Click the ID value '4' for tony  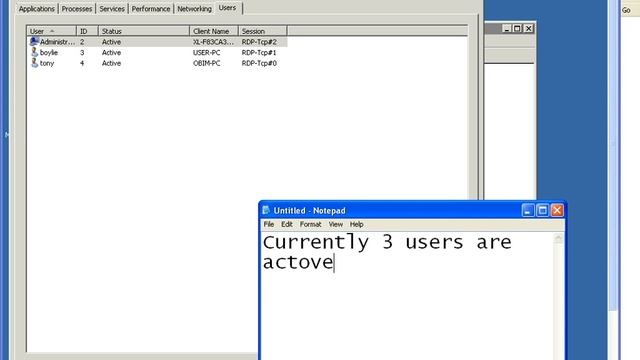pos(82,63)
